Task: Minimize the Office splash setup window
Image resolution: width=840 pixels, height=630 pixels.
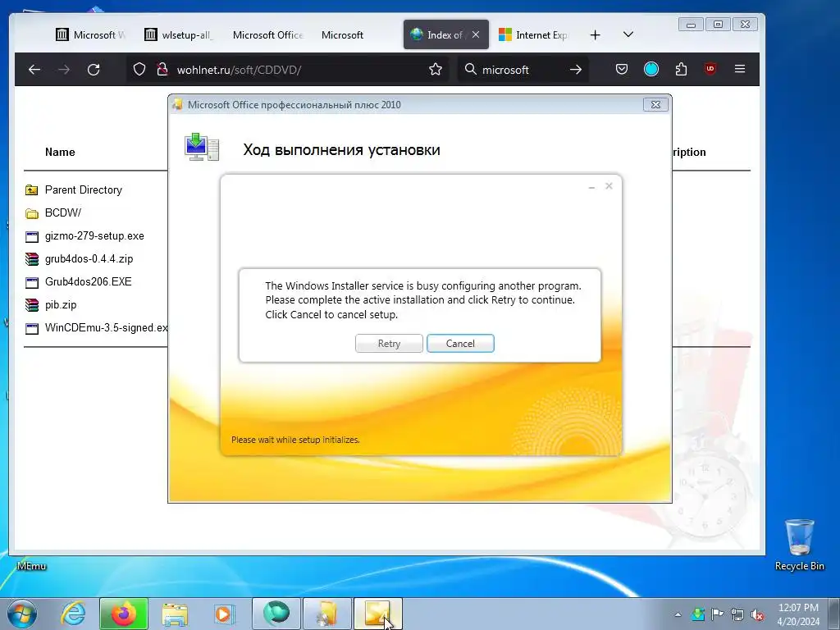Action: pyautogui.click(x=591, y=186)
